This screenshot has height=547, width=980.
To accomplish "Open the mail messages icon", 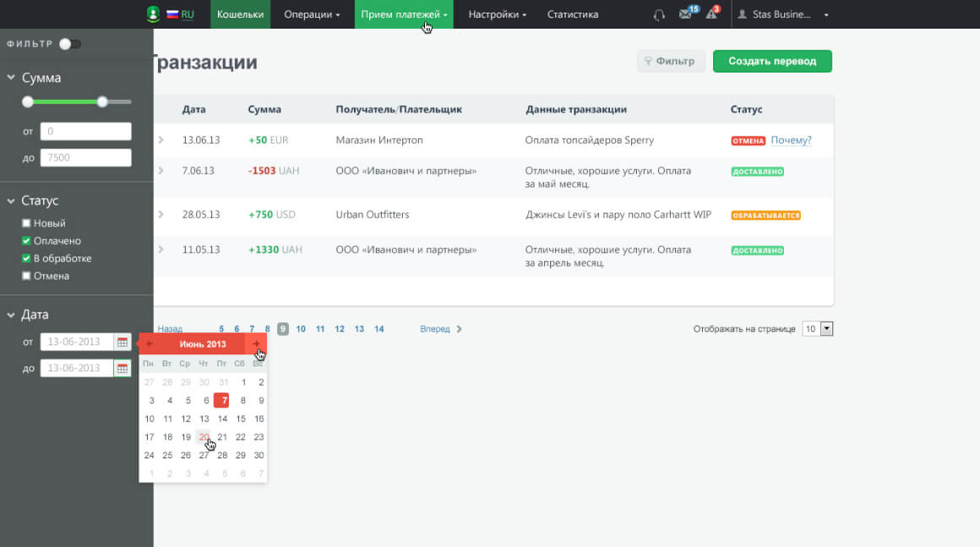I will coord(685,14).
